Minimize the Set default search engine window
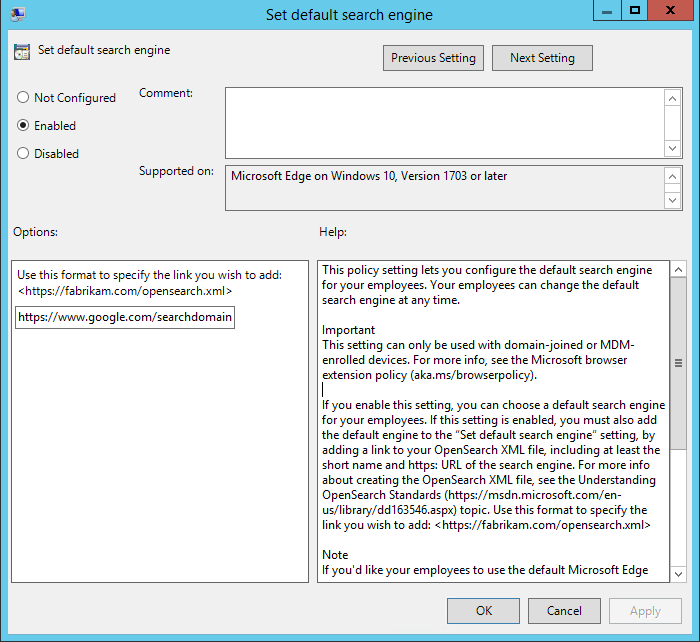 [607, 11]
